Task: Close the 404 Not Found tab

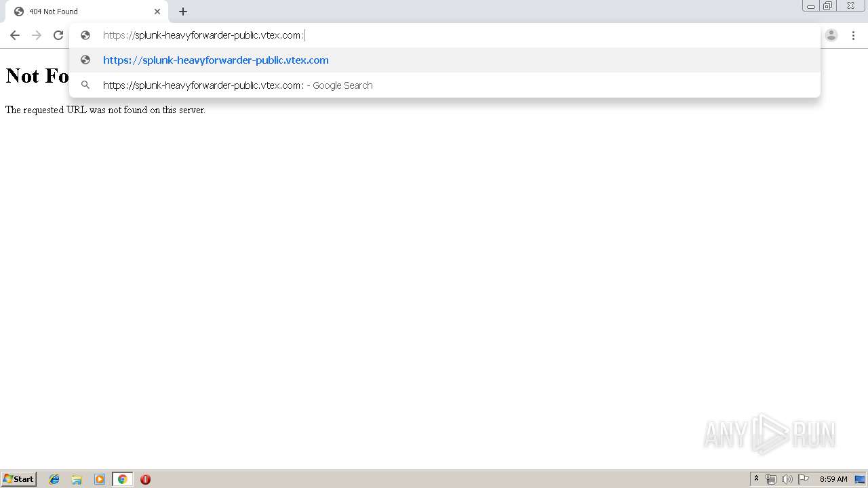Action: pos(157,12)
